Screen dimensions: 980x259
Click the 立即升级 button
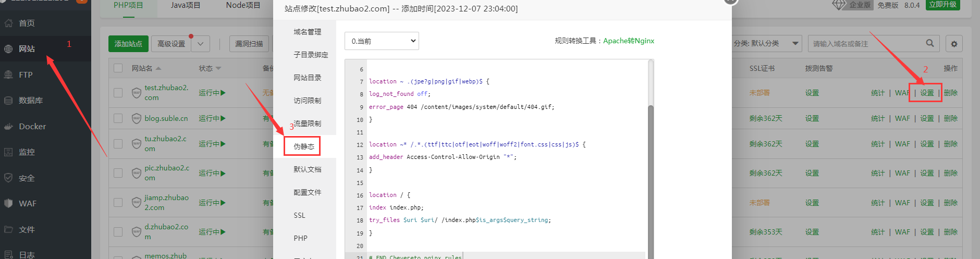pos(943,5)
